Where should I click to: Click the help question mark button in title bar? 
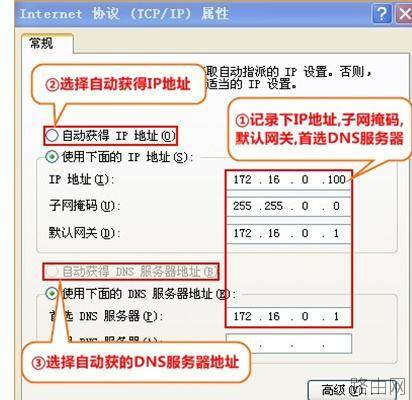381,14
